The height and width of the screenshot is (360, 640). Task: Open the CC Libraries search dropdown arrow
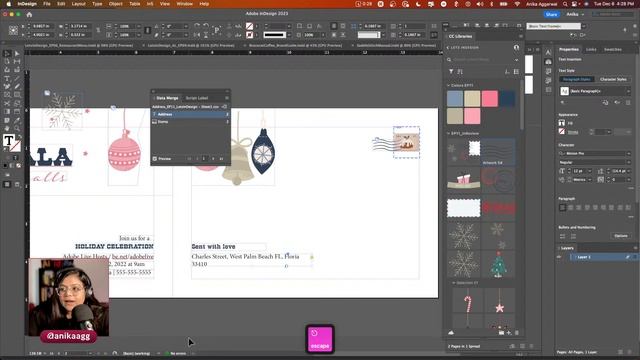(516, 60)
